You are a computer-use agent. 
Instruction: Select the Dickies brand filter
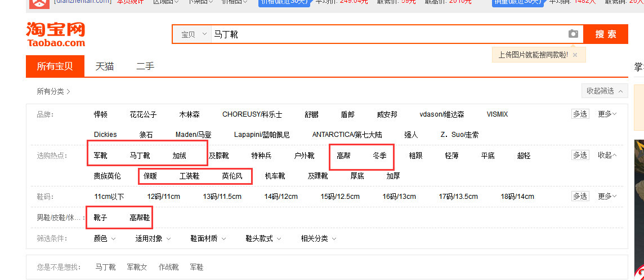105,135
